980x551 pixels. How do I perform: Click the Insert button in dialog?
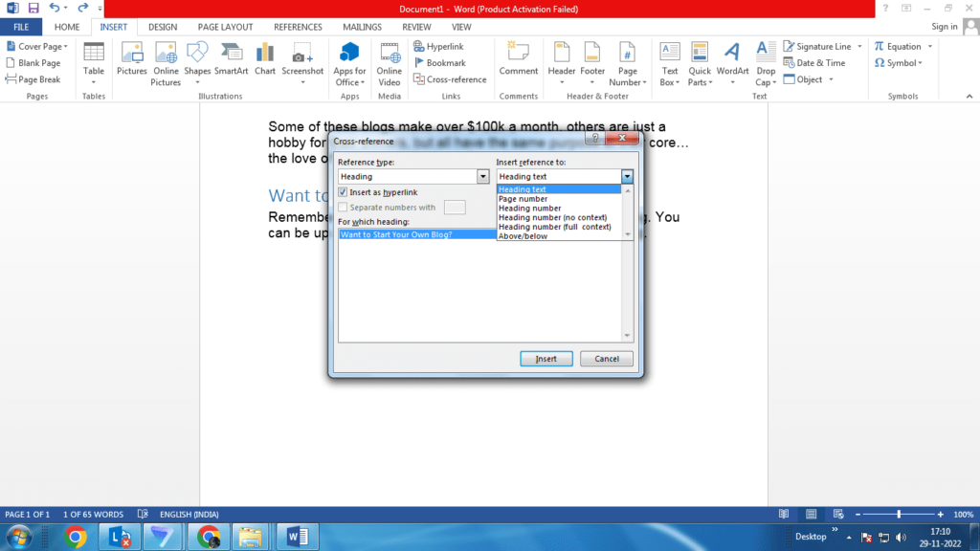pos(546,358)
